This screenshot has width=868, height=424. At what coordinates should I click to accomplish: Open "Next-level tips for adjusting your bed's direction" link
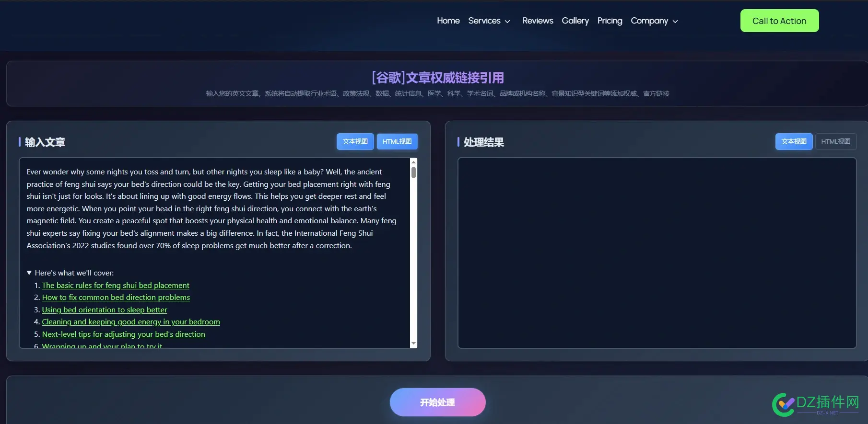[x=123, y=334]
